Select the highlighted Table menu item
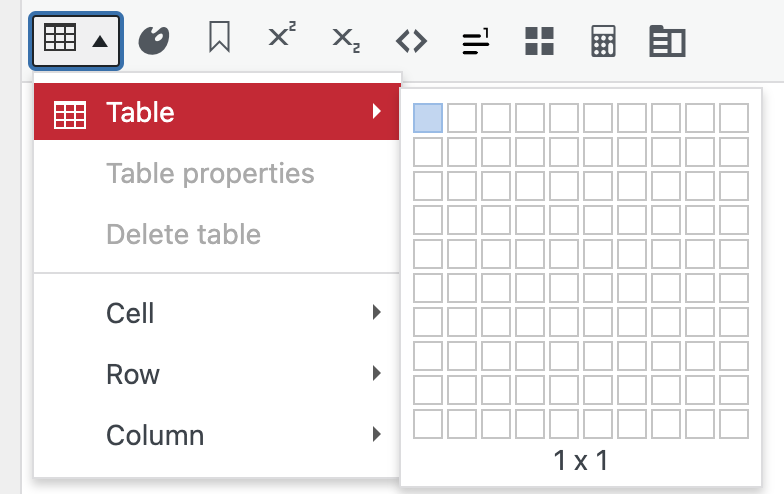The width and height of the screenshot is (784, 494). point(217,112)
